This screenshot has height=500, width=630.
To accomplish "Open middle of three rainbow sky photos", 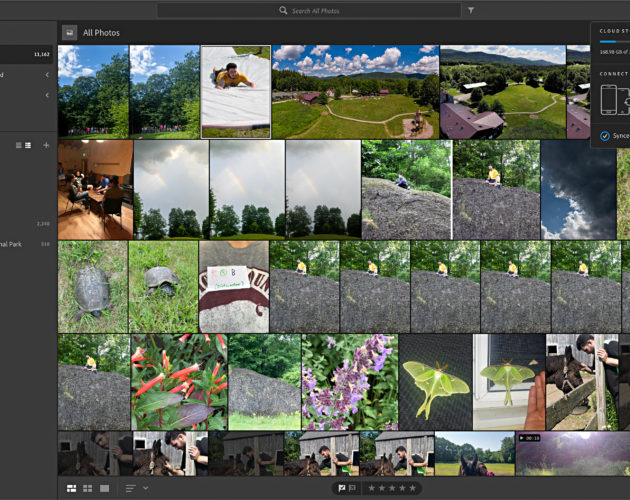I will tap(247, 190).
